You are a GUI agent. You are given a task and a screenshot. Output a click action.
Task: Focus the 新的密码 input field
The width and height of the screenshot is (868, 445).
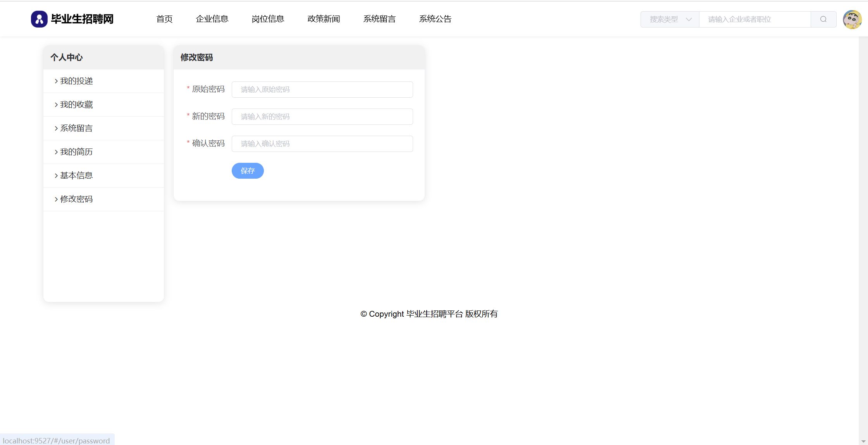(322, 117)
